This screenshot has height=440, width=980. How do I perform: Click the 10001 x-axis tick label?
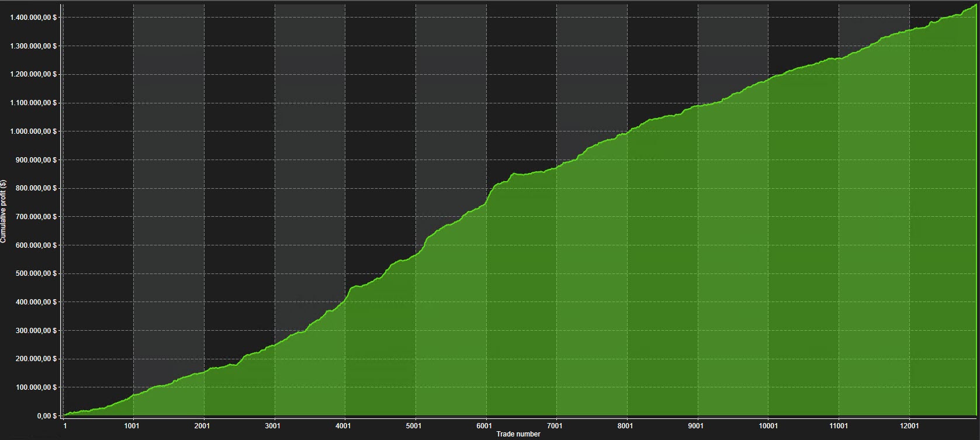click(x=768, y=426)
